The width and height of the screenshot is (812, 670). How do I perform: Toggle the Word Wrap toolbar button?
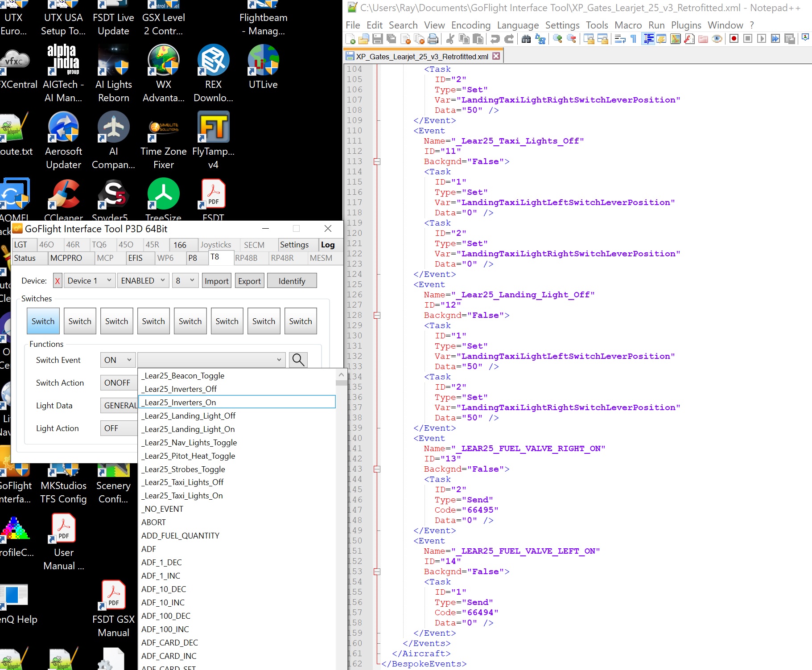(620, 39)
